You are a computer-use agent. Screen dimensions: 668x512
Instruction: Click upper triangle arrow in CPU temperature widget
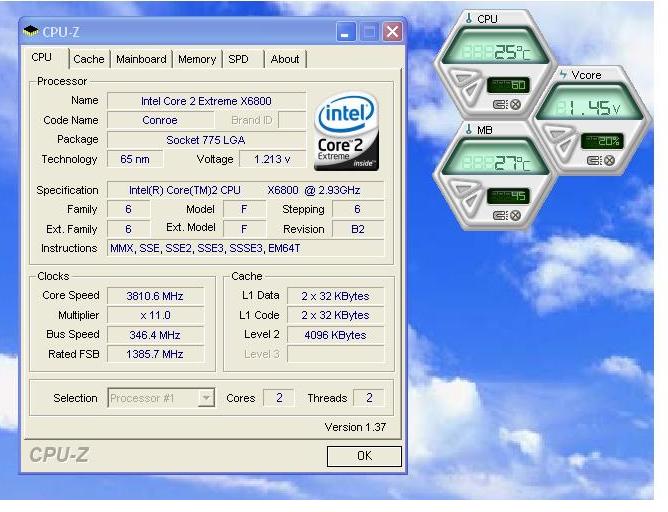click(463, 78)
